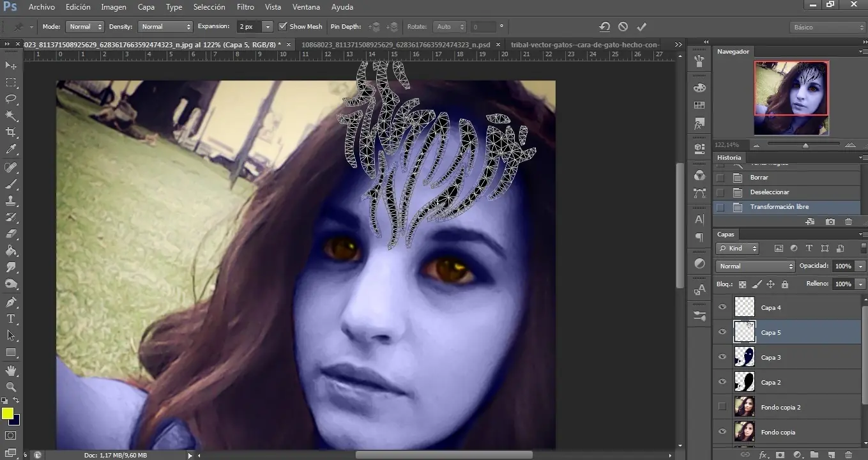Screen dimensions: 868x460
Task: Open the Imagen menu
Action: point(113,7)
